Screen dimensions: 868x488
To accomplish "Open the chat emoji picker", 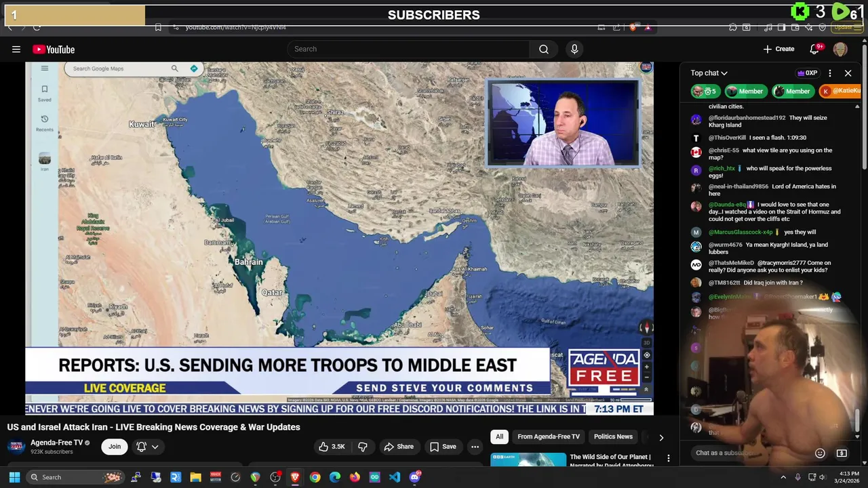I will (820, 453).
